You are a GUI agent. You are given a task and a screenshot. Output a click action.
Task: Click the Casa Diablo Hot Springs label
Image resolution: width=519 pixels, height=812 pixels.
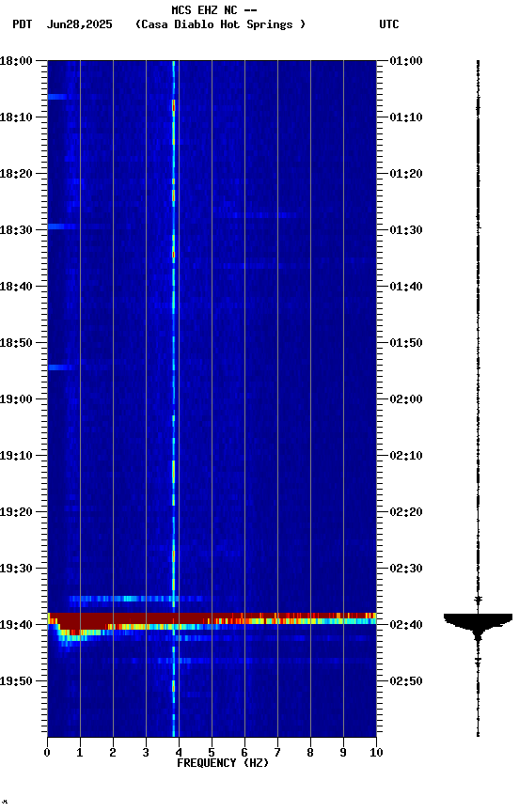click(220, 24)
